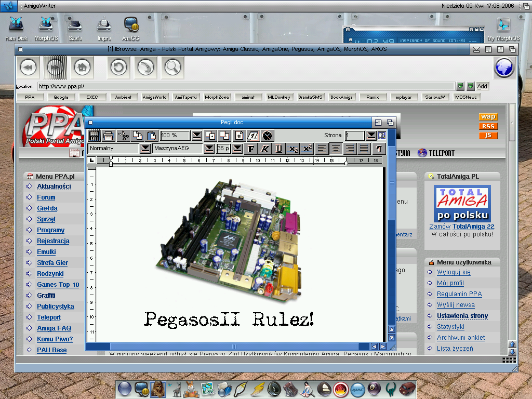Open the MorphZone bookmark button
Image resolution: width=532 pixels, height=399 pixels.
click(217, 97)
